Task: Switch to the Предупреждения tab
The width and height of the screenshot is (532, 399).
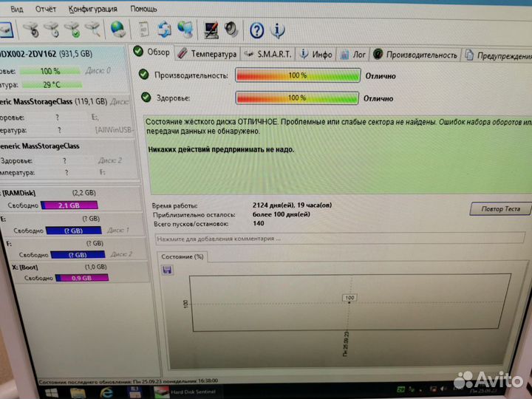Action: click(x=497, y=55)
